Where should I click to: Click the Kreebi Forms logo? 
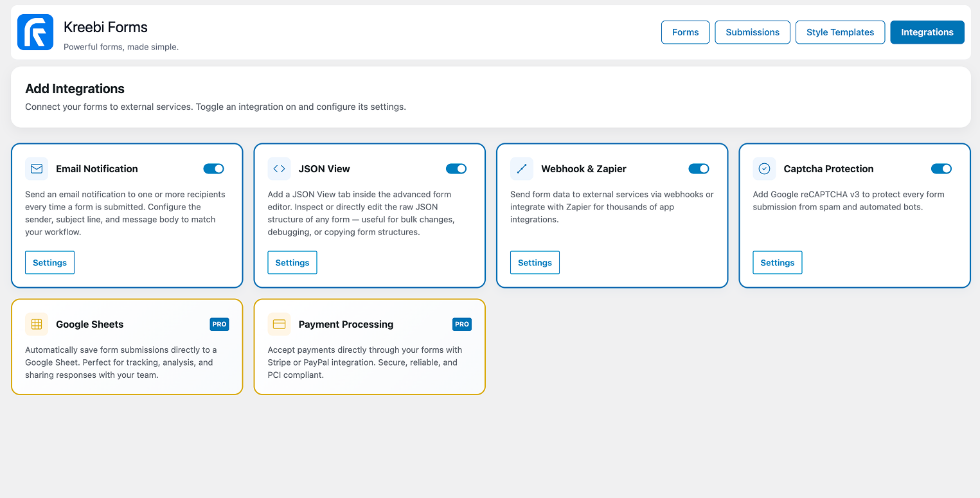coord(35,31)
